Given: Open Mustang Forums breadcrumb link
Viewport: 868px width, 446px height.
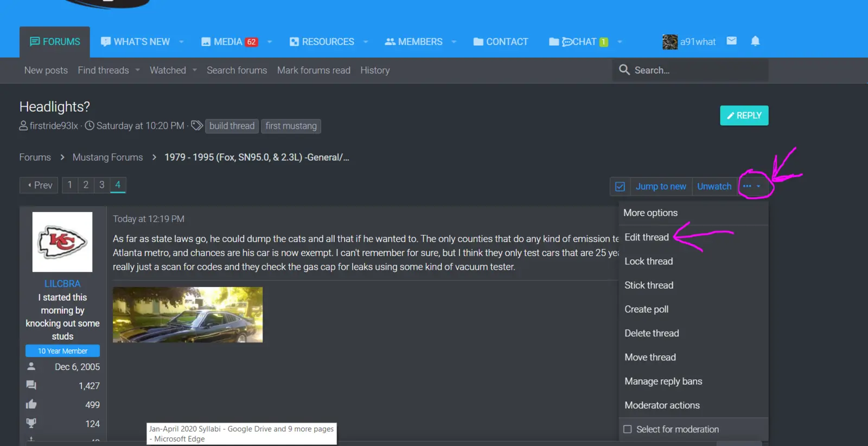Looking at the screenshot, I should pyautogui.click(x=107, y=157).
